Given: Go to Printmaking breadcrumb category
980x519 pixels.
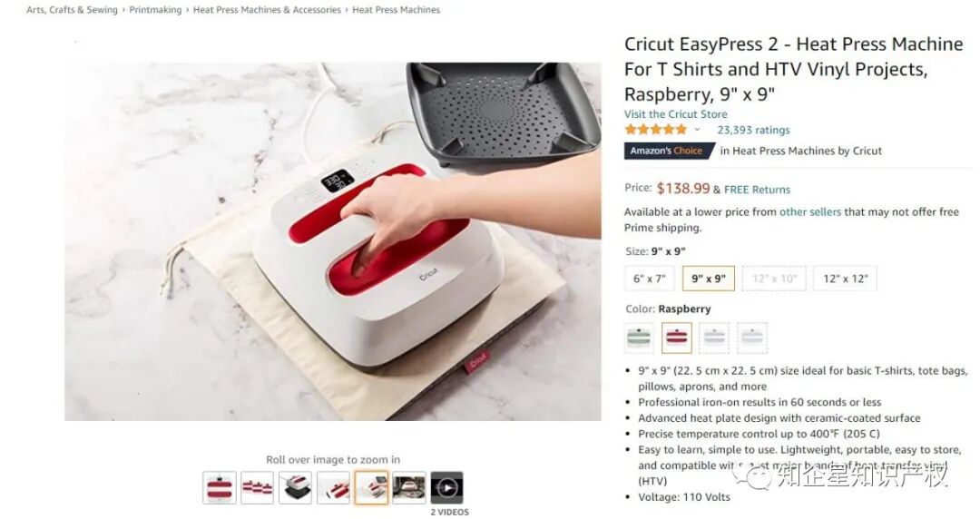Looking at the screenshot, I should [x=155, y=10].
